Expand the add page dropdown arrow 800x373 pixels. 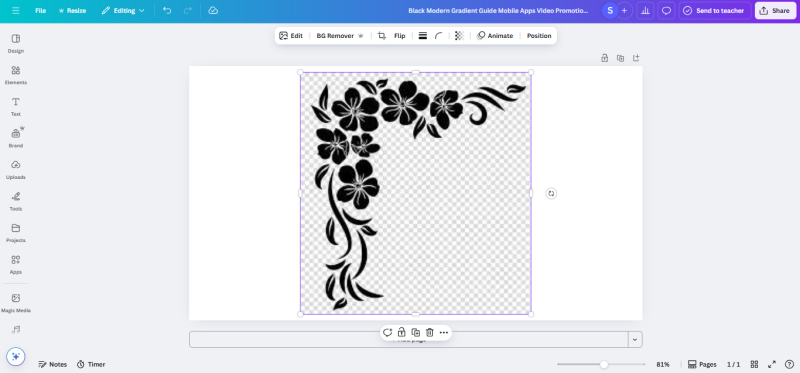635,339
